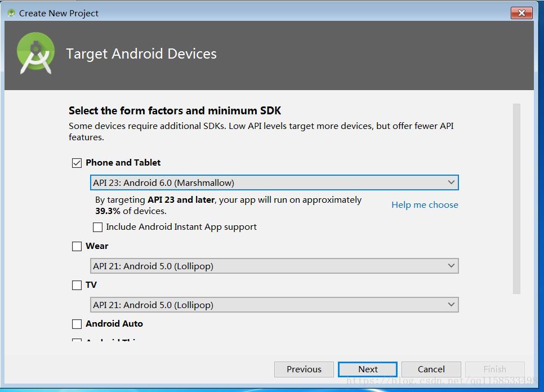The height and width of the screenshot is (392, 544).
Task: Click the title bar Android Studio icon
Action: pos(11,13)
